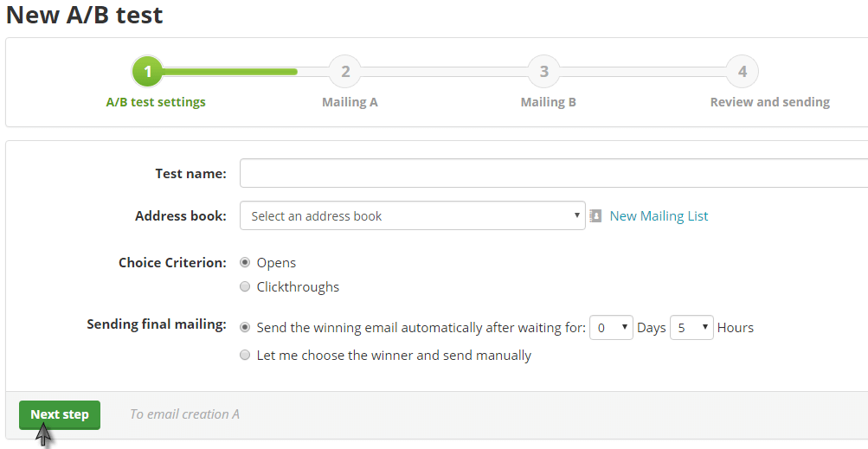Click the address book icon beside New Mailing List
Viewport: 868px width, 449px height.
[x=595, y=216]
